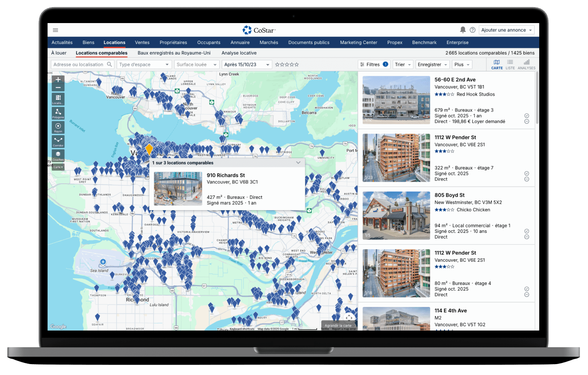Image resolution: width=588 pixels, height=375 pixels.
Task: Open the Propriétaires menu
Action: (173, 42)
